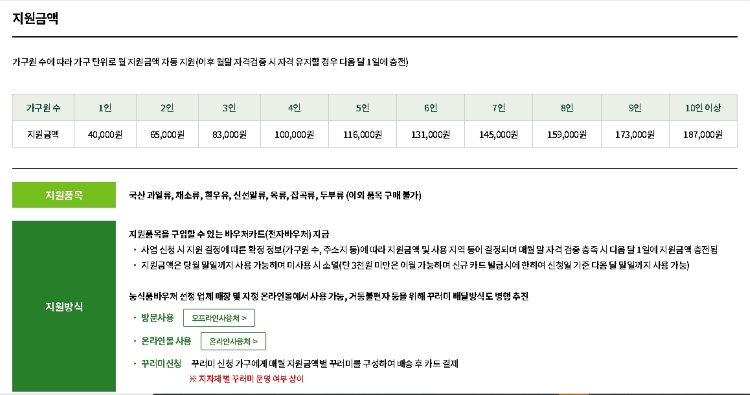Click the 173,000원 amount cell
The height and width of the screenshot is (395, 750).
pos(635,134)
